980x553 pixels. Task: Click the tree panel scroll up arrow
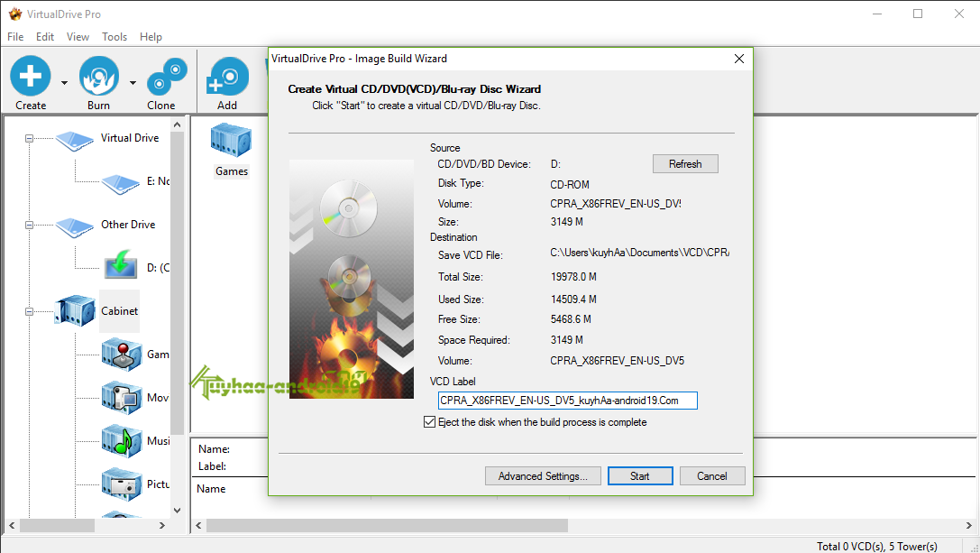[178, 124]
